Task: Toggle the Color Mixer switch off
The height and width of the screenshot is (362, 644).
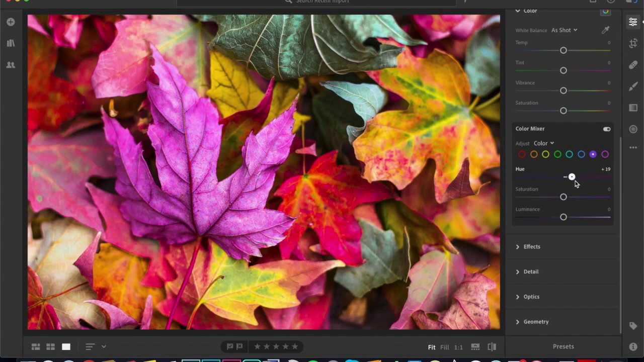Action: tap(607, 129)
